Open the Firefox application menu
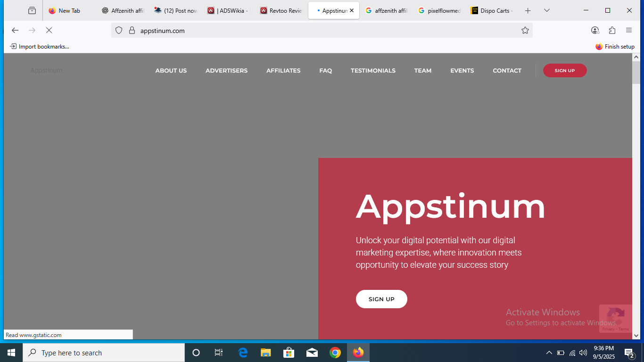The height and width of the screenshot is (362, 644). point(629,31)
